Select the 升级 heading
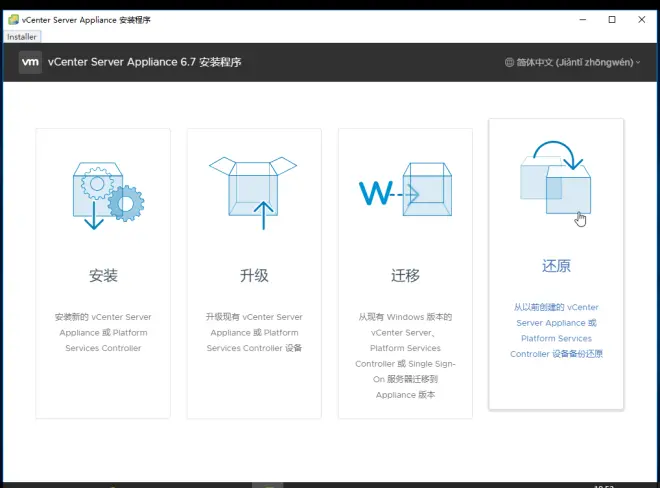This screenshot has height=488, width=660. click(x=254, y=276)
